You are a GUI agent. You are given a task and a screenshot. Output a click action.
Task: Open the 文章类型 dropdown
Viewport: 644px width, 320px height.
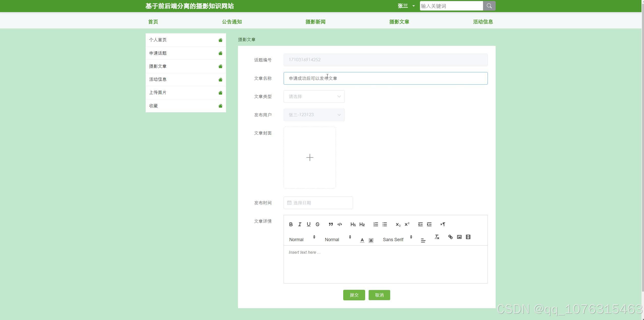pyautogui.click(x=314, y=97)
